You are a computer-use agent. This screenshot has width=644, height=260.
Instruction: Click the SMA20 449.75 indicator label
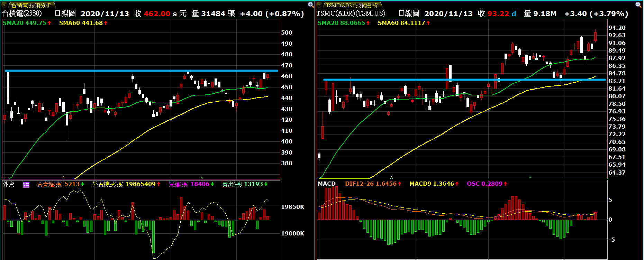point(27,23)
